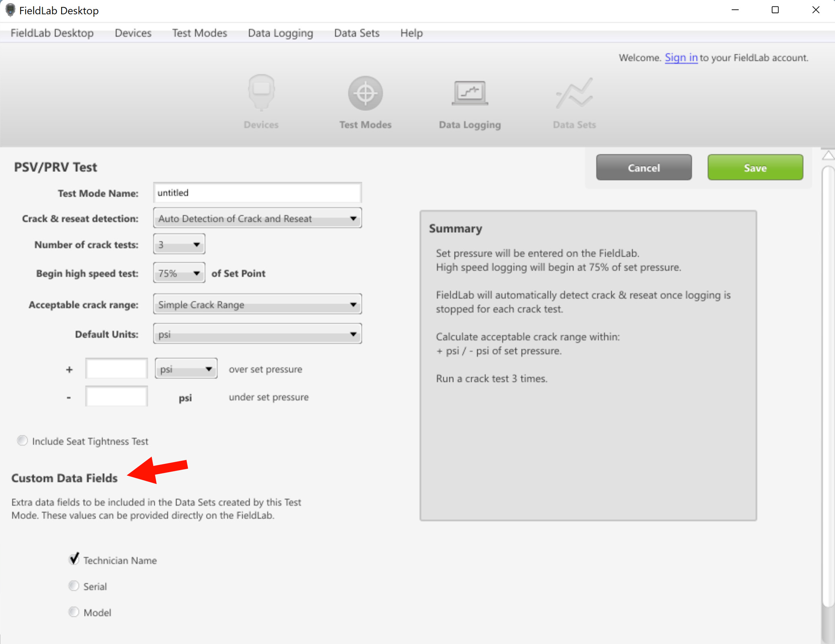This screenshot has height=644, width=835.
Task: Click the scroll up arrow
Action: (828, 155)
